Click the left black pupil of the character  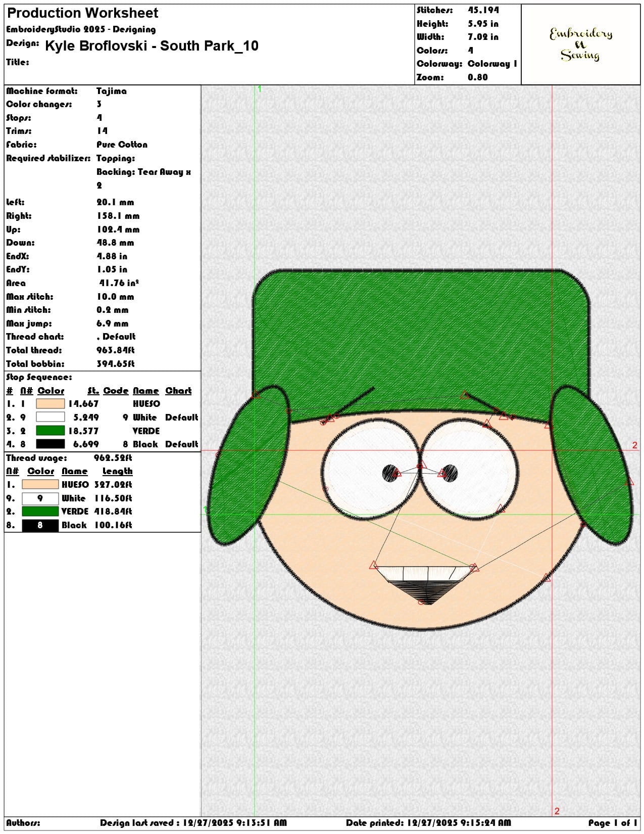(x=390, y=473)
